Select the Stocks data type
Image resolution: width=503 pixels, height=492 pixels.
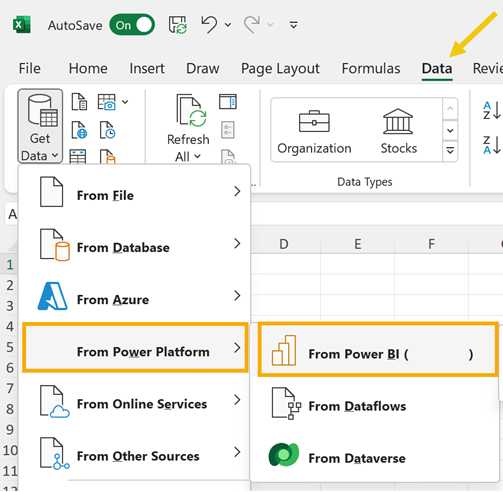398,132
